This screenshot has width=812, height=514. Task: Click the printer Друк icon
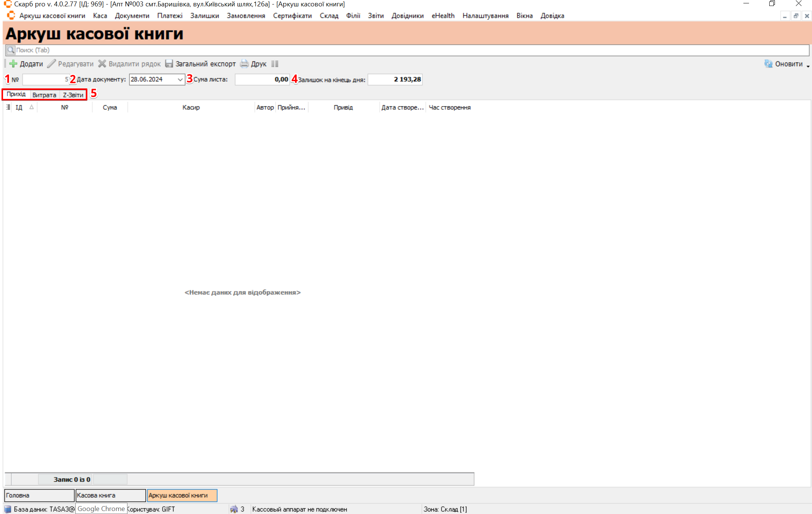[244, 64]
